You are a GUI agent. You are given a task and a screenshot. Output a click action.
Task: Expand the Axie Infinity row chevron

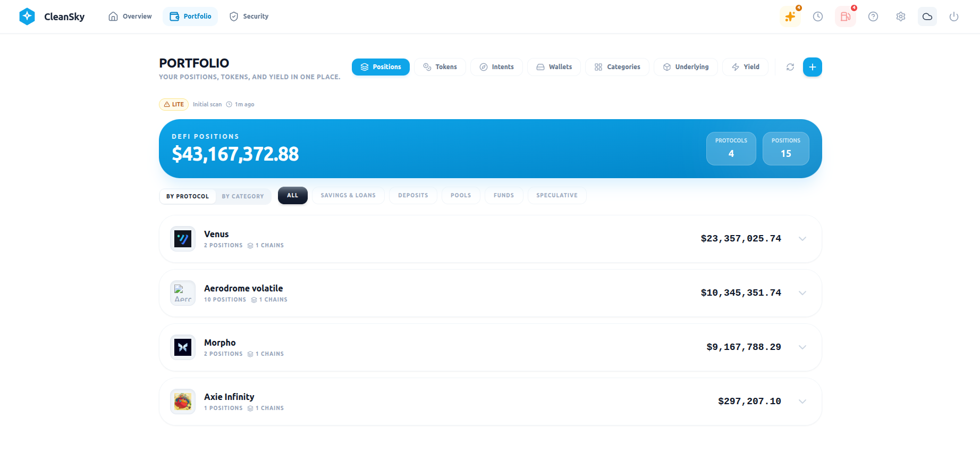(802, 402)
